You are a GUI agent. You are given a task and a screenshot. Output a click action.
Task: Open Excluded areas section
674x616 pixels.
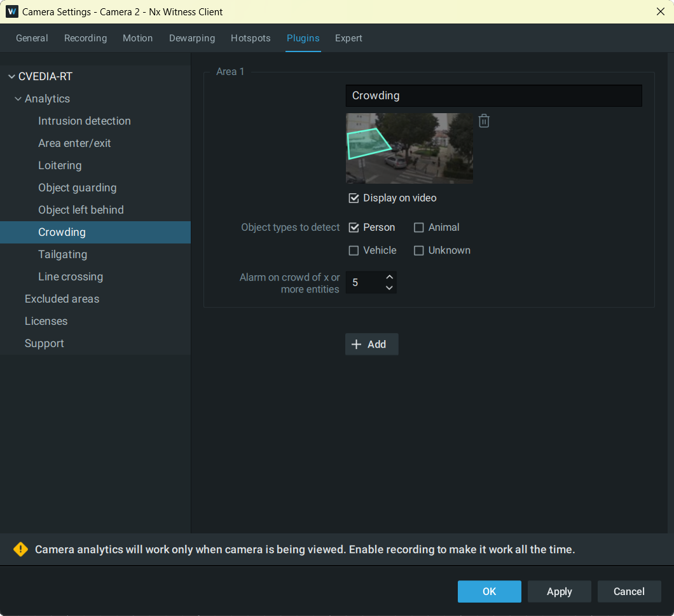point(95,299)
